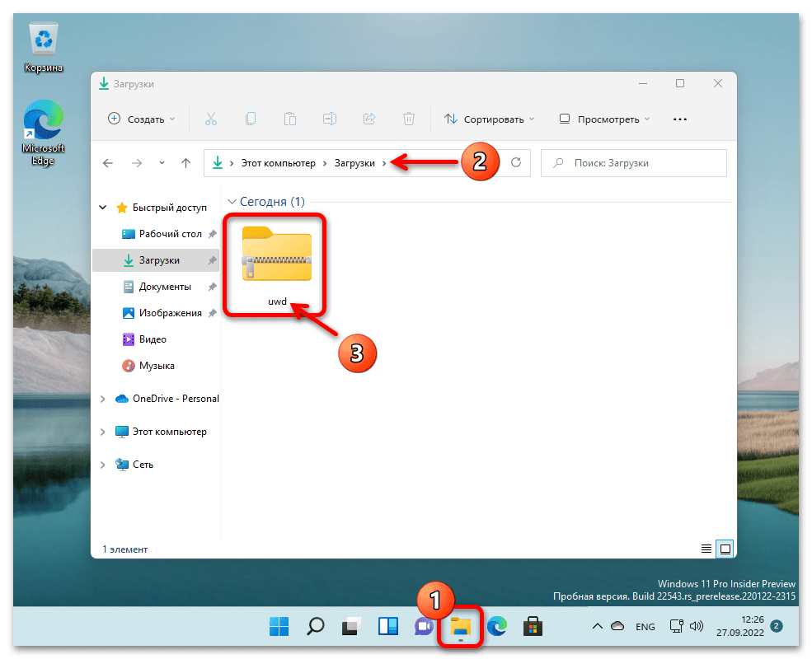Viewport: 812px width, 659px height.
Task: Click the Поиск: Загрузки search field
Action: pyautogui.click(x=634, y=163)
